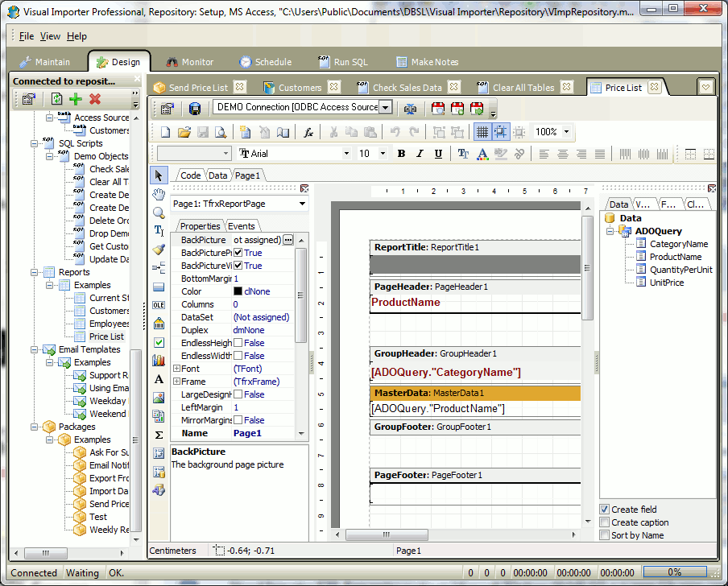Open the View menu
This screenshot has height=586, width=728.
(x=50, y=36)
